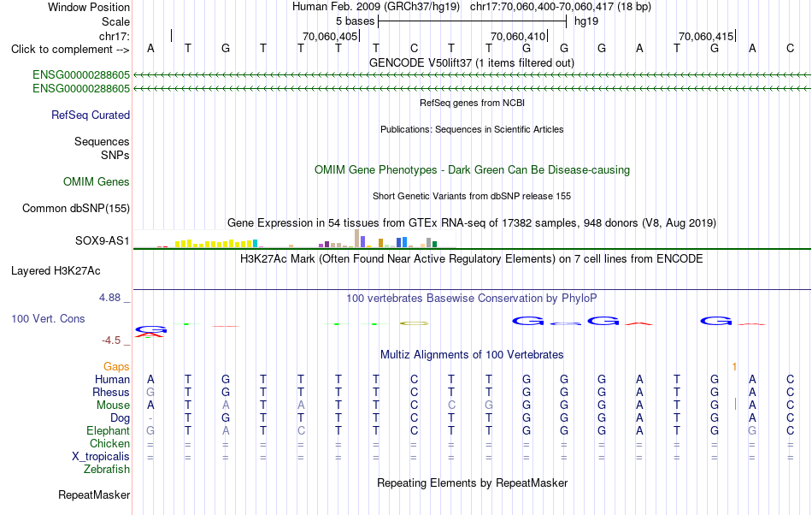
Task: Click the tallest tan GTEx expression bar
Action: 356,239
